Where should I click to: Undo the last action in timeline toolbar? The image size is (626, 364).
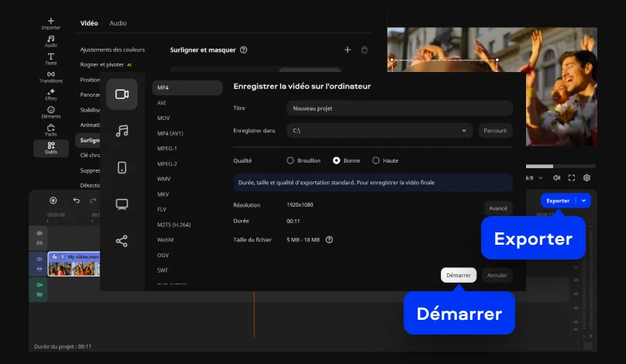pyautogui.click(x=76, y=201)
